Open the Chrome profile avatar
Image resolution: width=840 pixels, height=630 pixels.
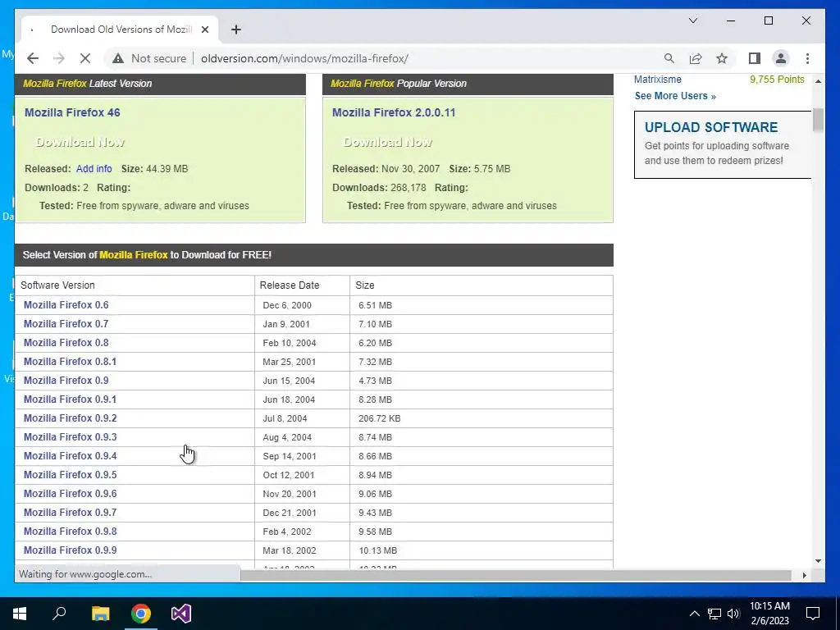[x=781, y=58]
